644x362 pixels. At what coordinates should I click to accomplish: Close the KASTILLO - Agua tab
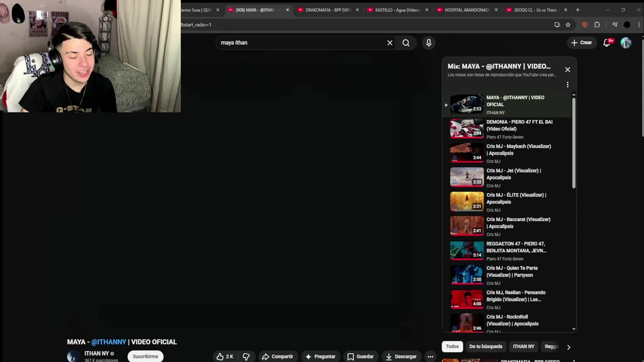click(427, 10)
